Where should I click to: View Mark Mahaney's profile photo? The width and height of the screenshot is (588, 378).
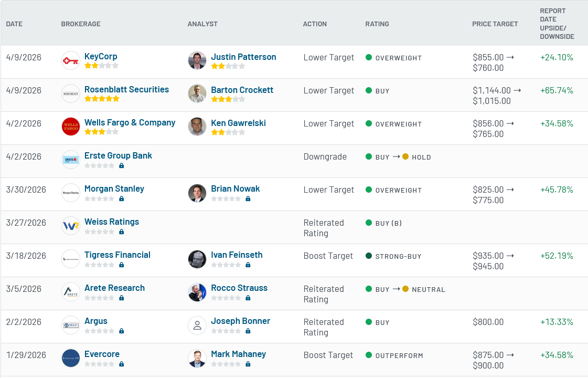(x=197, y=358)
